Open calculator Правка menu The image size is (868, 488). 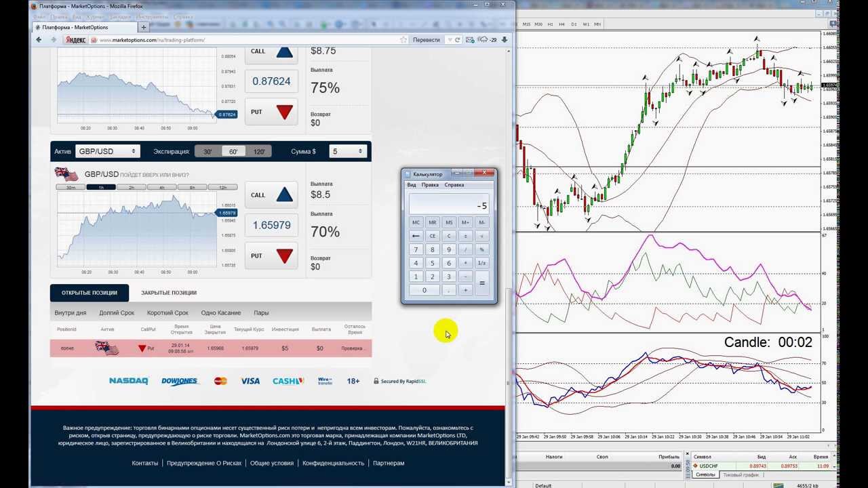click(430, 185)
